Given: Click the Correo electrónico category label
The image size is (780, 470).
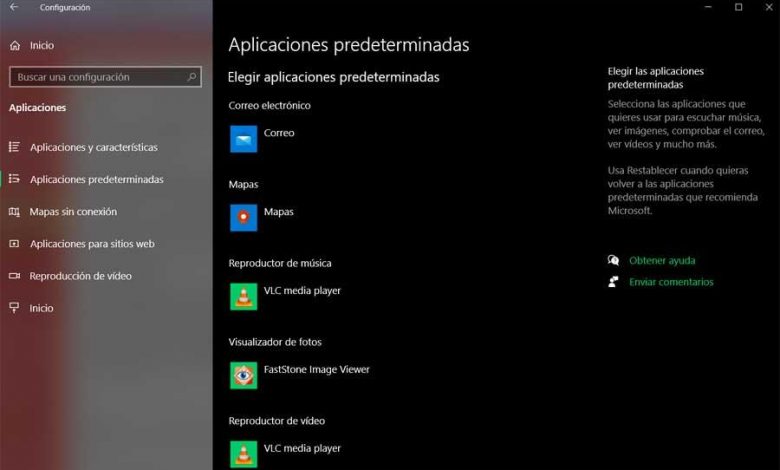Looking at the screenshot, I should pyautogui.click(x=270, y=105).
